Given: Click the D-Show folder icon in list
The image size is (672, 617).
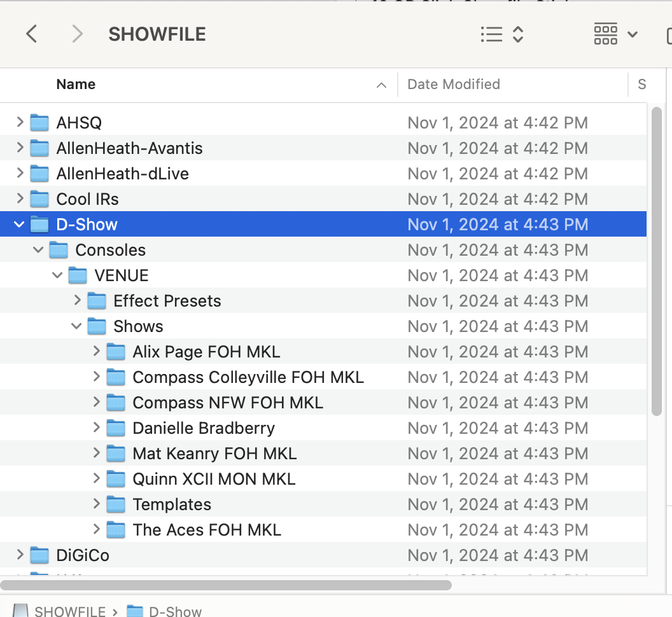Looking at the screenshot, I should click(x=39, y=224).
